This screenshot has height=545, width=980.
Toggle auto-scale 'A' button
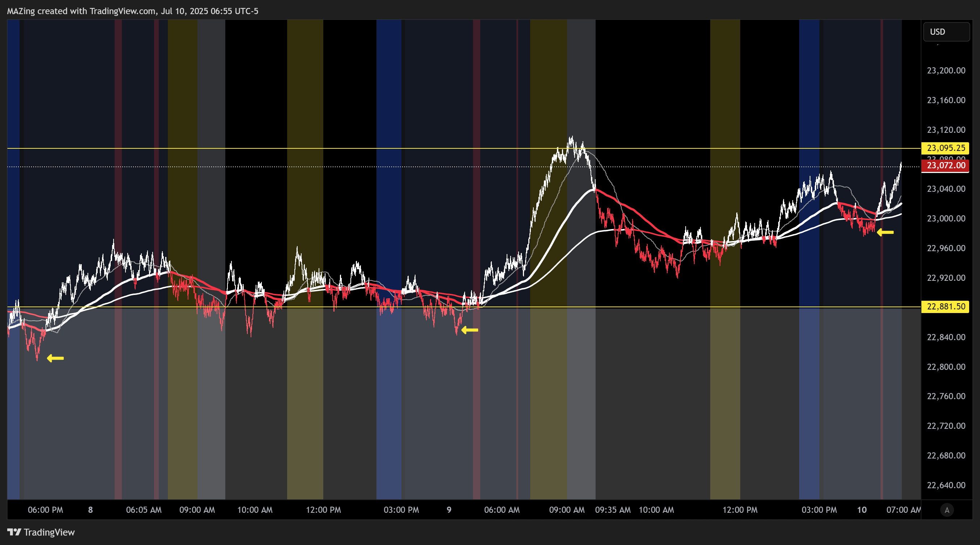[x=947, y=510]
